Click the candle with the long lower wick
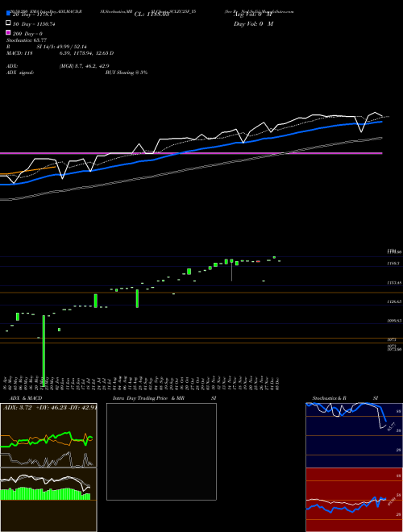 [231, 270]
